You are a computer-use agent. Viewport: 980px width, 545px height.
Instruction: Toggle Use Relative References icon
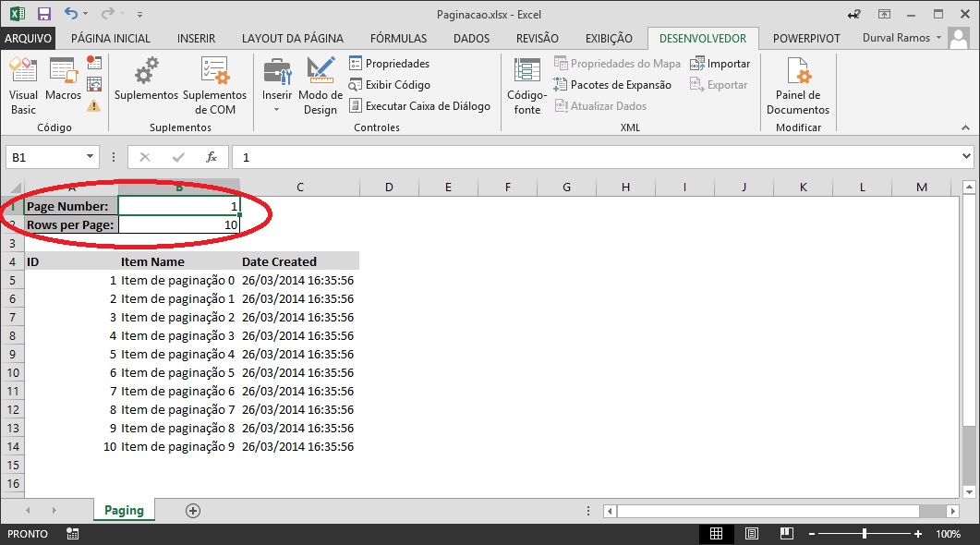[94, 84]
